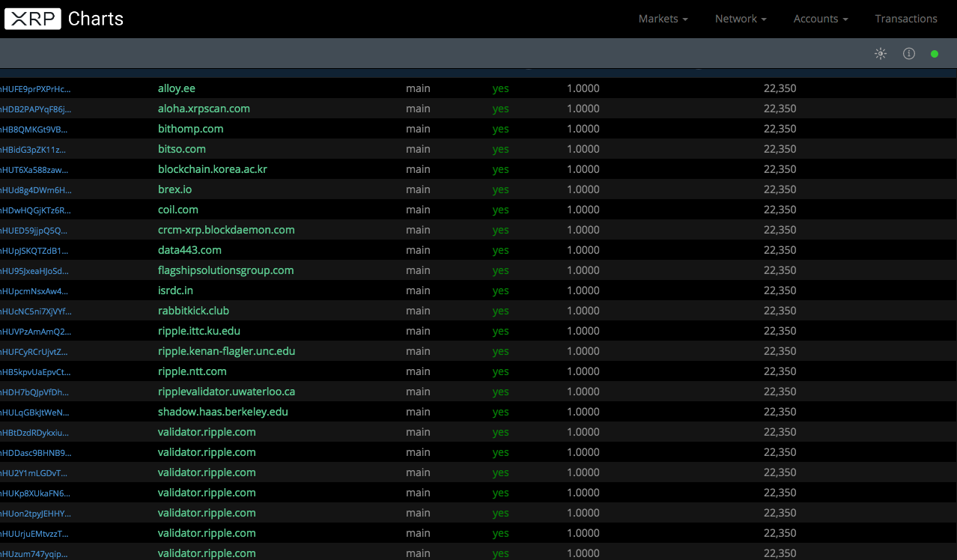Open the coil.com validator link
The width and height of the screenshot is (957, 560).
[178, 210]
